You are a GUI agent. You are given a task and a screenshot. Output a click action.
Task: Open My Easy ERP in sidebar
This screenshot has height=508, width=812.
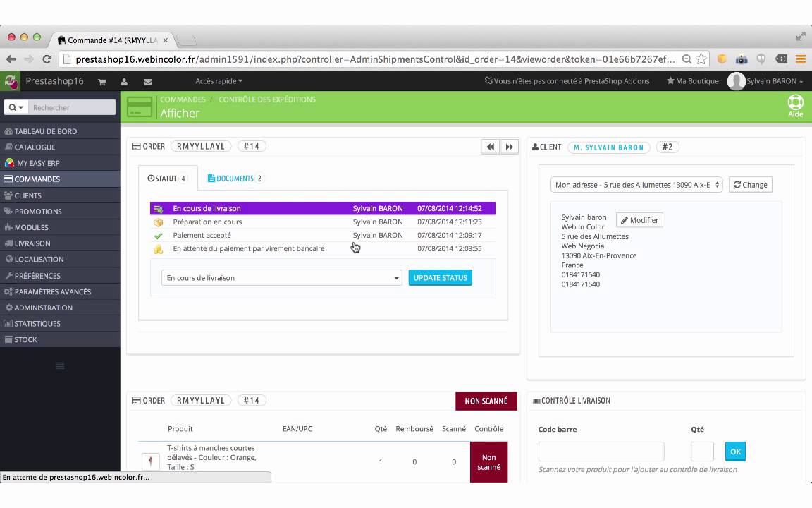[60, 163]
